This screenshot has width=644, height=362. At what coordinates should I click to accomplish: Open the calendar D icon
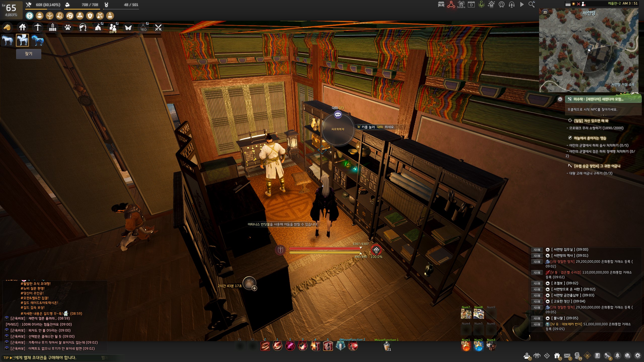471,5
